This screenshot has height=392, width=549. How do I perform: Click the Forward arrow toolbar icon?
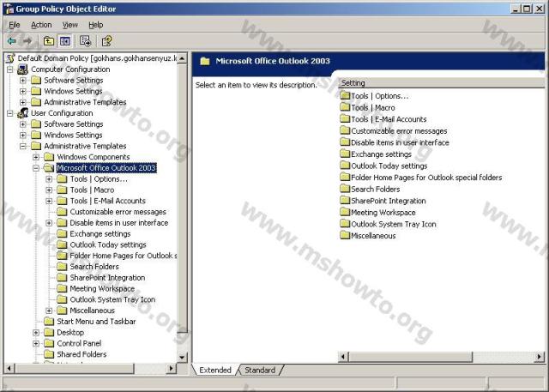point(27,41)
